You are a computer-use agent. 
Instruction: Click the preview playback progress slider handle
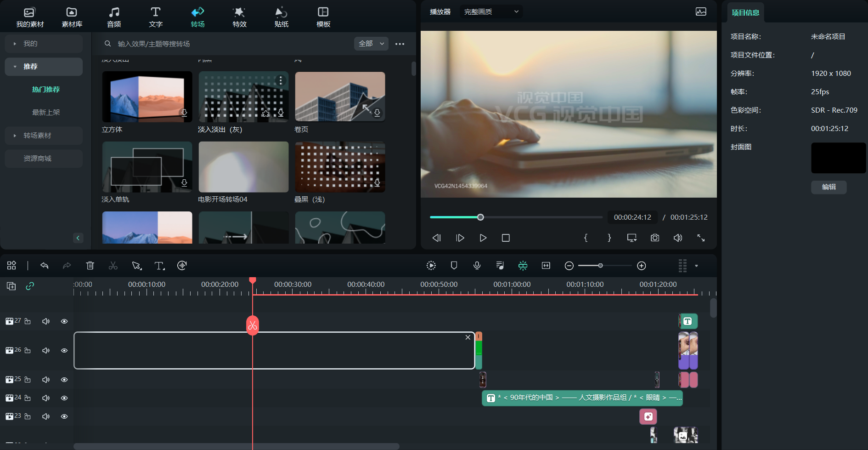point(480,217)
